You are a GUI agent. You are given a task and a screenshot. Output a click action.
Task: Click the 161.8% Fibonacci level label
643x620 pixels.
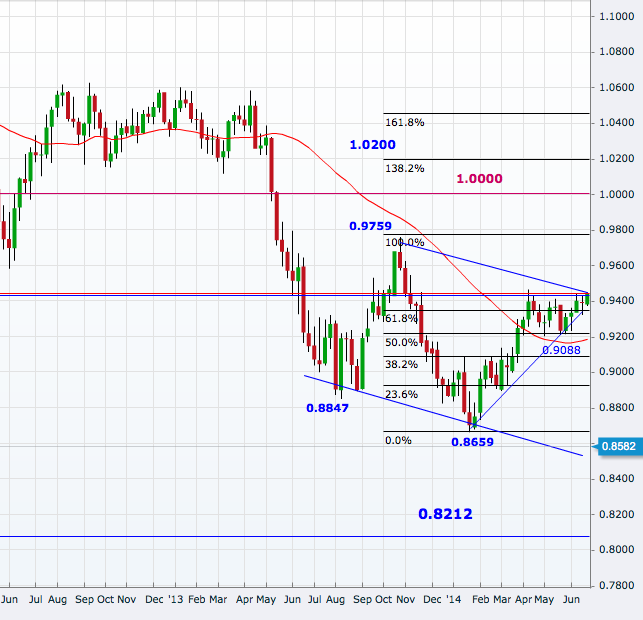click(405, 123)
